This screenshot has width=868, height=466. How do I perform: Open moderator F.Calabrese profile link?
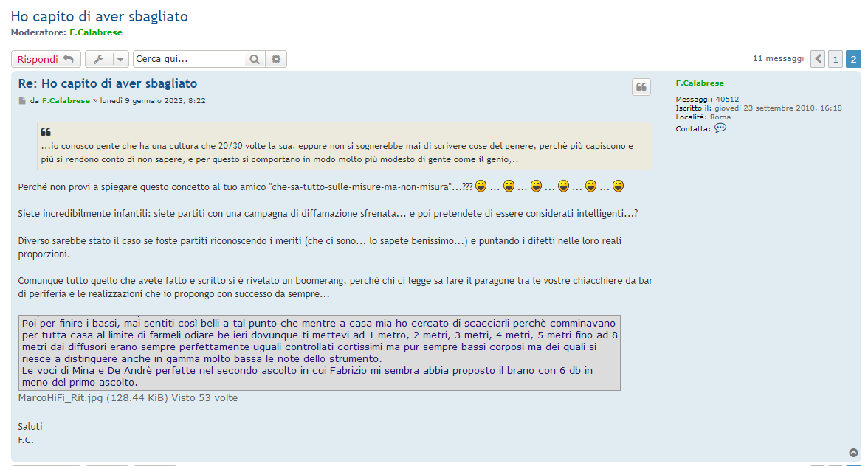point(96,32)
